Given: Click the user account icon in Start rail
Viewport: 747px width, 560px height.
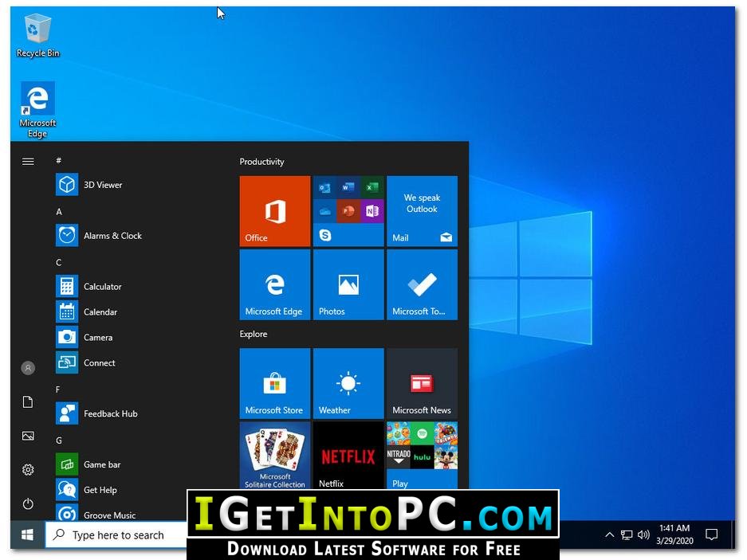Looking at the screenshot, I should click(x=28, y=367).
